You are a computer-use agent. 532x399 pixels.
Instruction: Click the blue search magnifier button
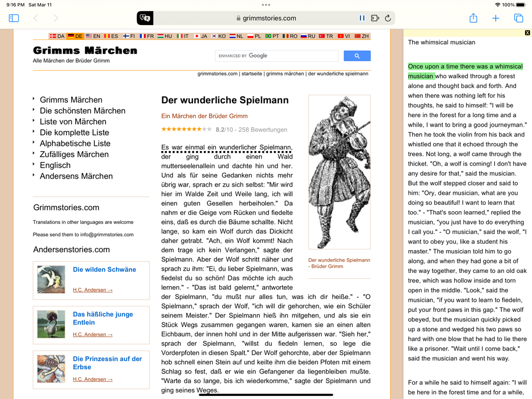click(357, 56)
